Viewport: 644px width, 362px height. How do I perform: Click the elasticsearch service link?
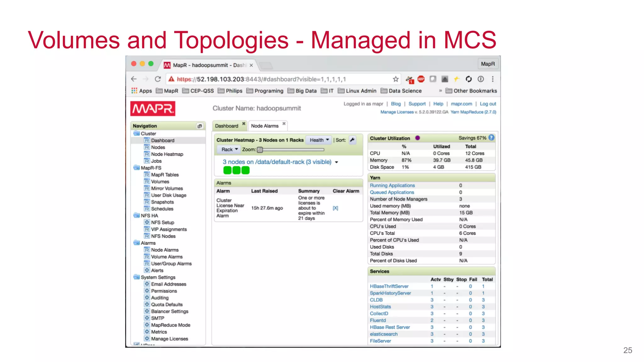384,334
